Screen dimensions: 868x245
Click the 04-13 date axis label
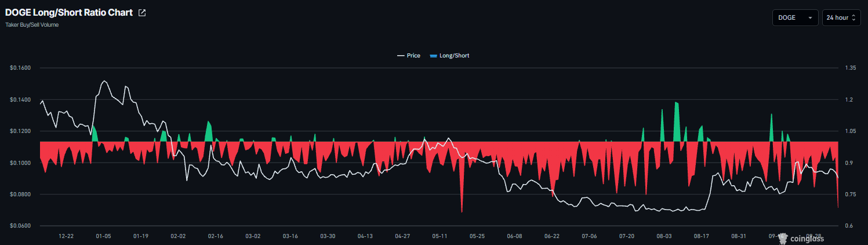(365, 236)
